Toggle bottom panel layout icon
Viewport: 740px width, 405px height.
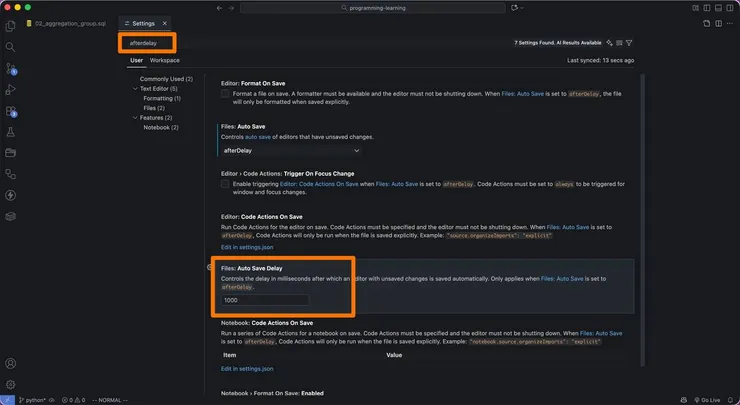(718, 8)
